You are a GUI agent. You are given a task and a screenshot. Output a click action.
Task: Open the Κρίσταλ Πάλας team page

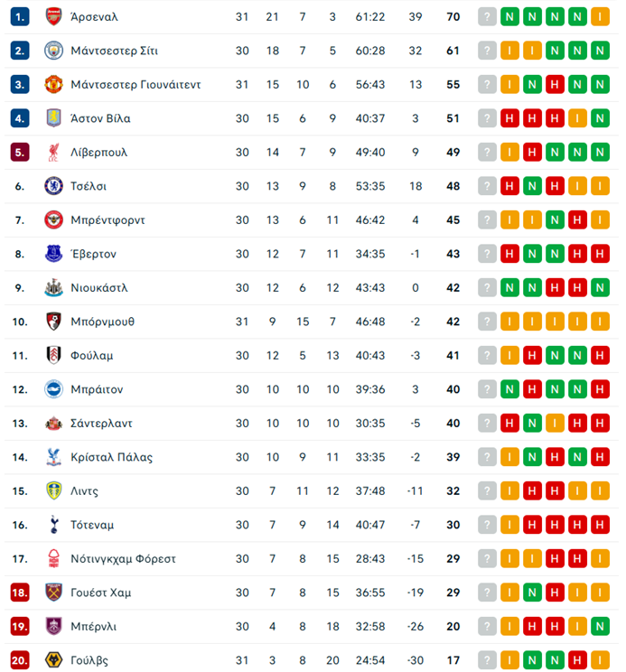[x=111, y=457]
